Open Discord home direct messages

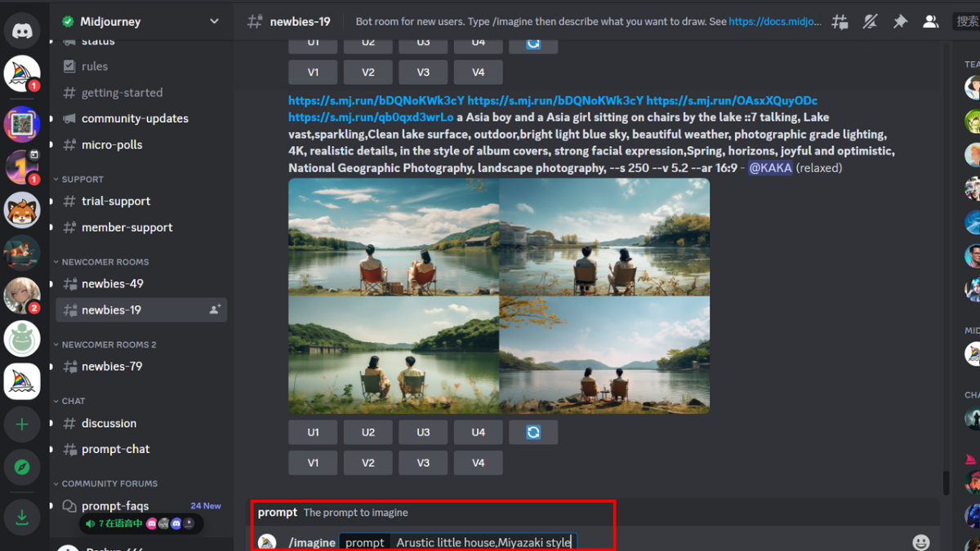point(22,31)
